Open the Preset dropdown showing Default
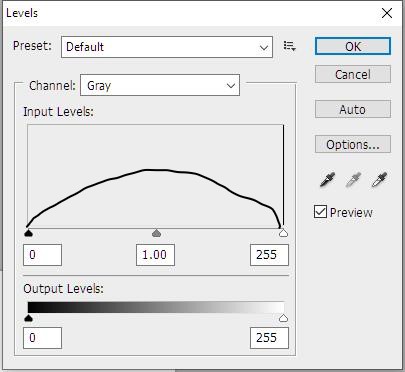The height and width of the screenshot is (372, 405). [167, 47]
